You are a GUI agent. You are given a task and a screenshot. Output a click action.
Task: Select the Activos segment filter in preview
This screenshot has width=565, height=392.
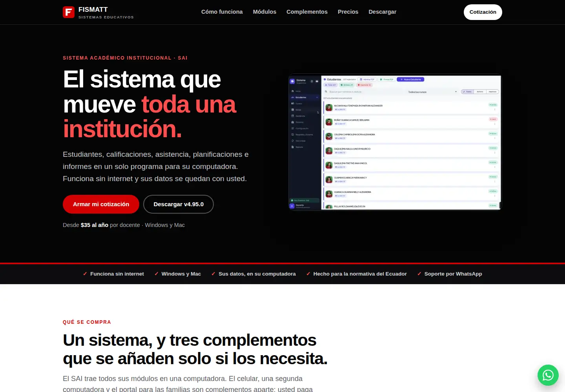[480, 92]
